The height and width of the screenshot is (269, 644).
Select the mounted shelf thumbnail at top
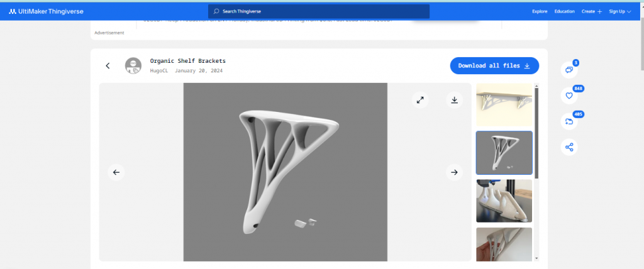coord(504,105)
